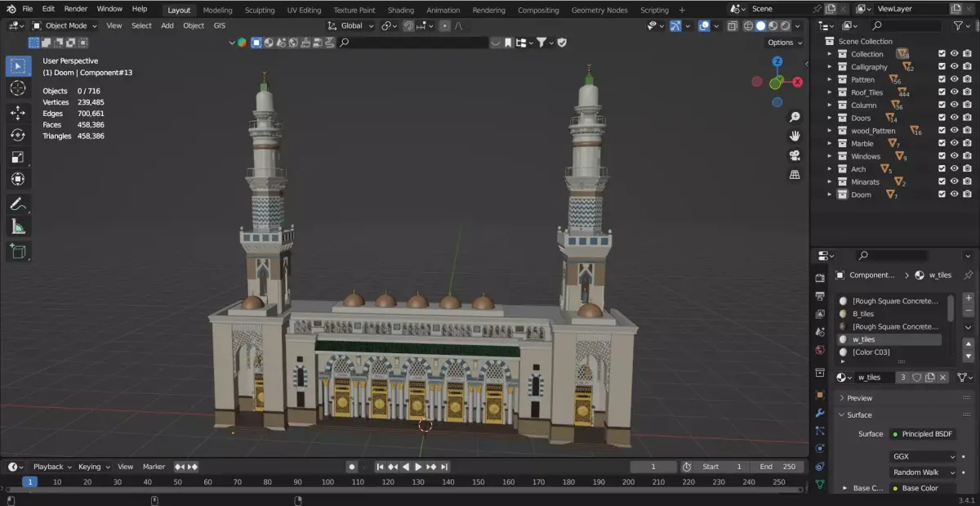Select the Transform tool
The height and width of the screenshot is (506, 980).
point(18,179)
